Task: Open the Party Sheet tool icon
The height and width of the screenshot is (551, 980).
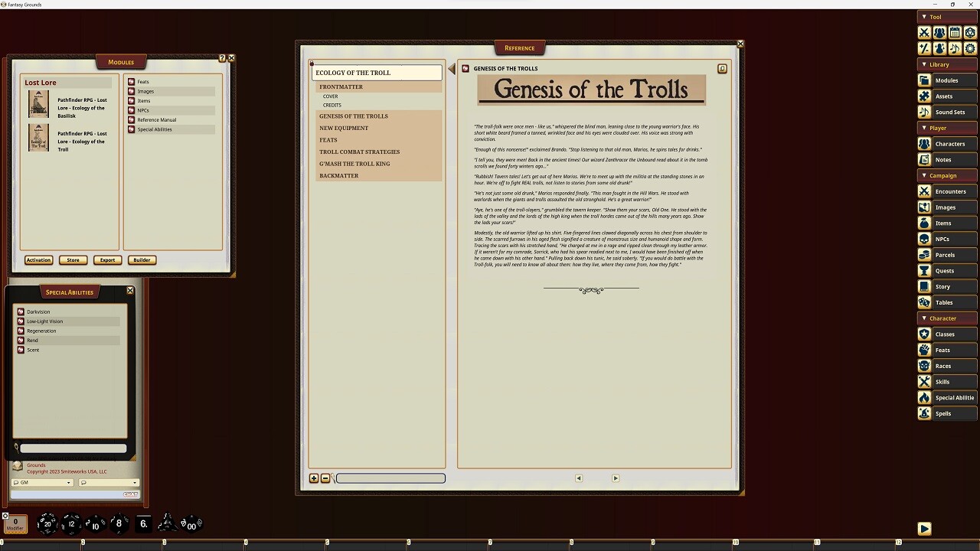Action: coord(939,32)
